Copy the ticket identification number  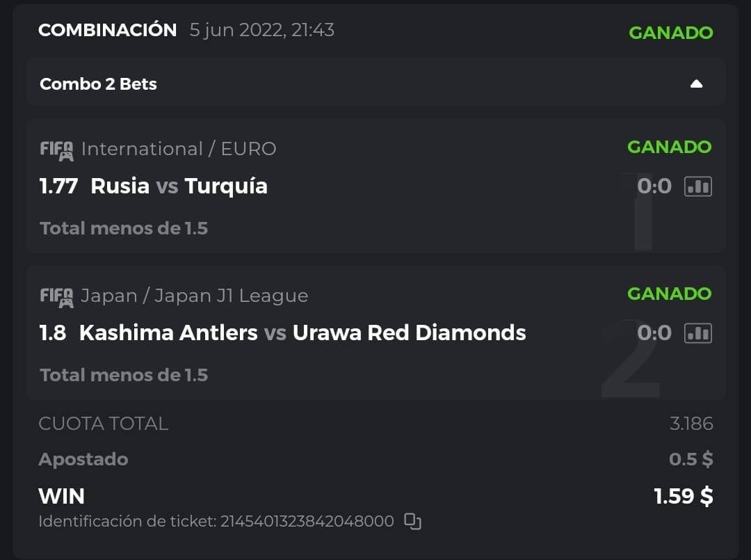413,521
